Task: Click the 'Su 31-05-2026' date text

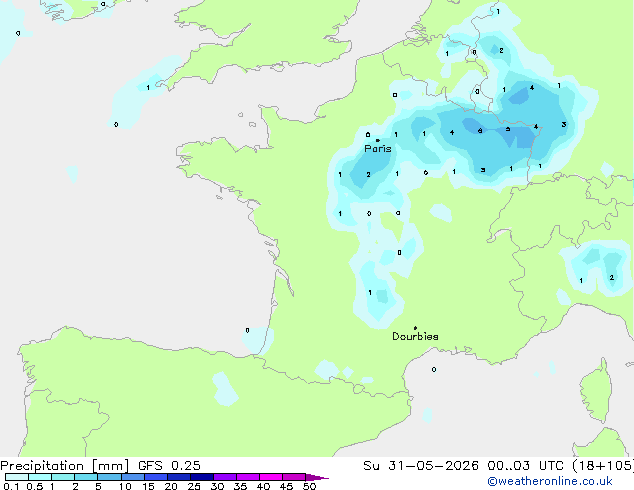Action: [x=421, y=466]
